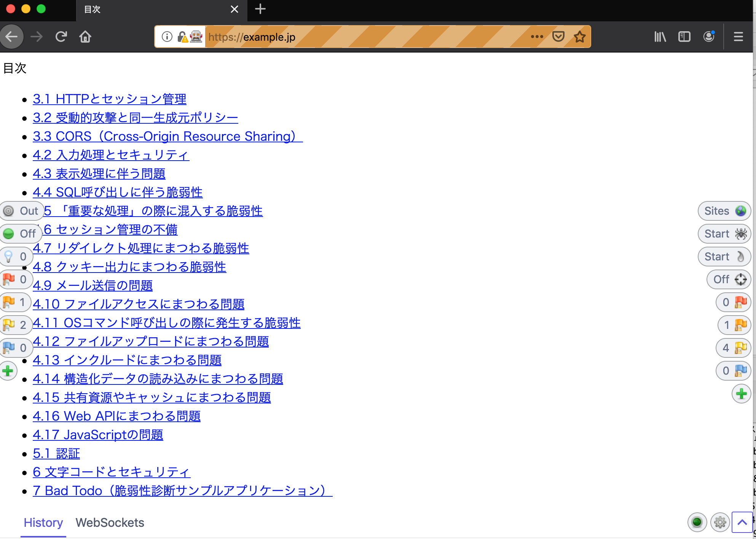Open link 4.4 SQL呼び出しに伴う脆弱性

pyautogui.click(x=116, y=192)
